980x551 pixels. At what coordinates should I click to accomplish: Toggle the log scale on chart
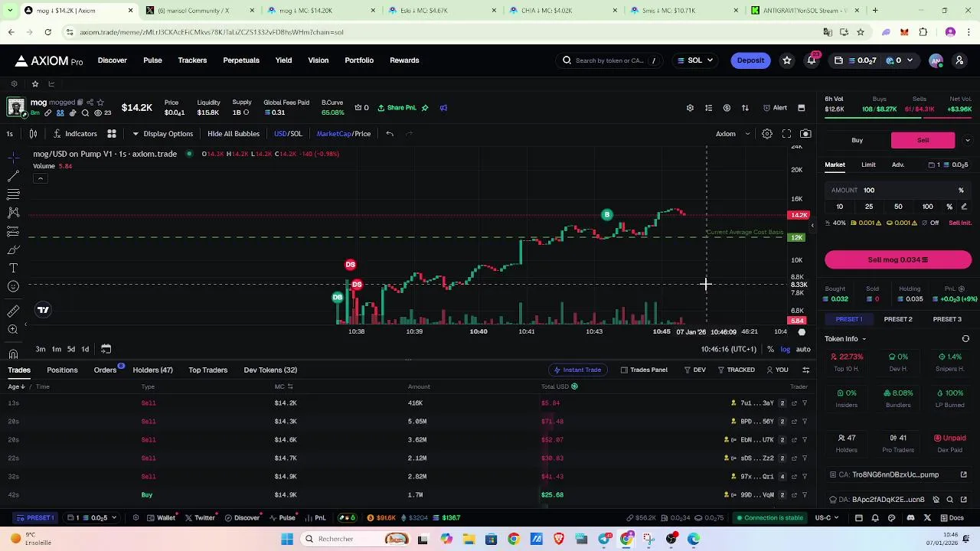[785, 350]
